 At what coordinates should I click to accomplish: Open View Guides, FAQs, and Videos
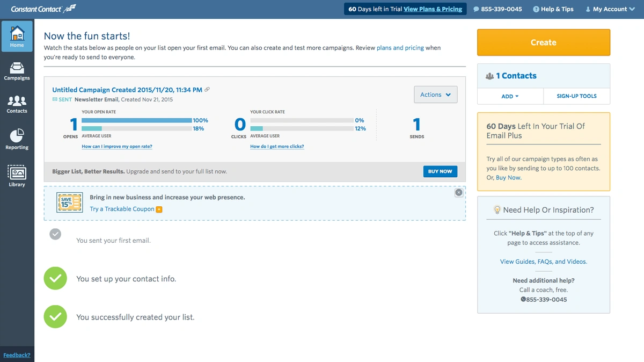544,262
